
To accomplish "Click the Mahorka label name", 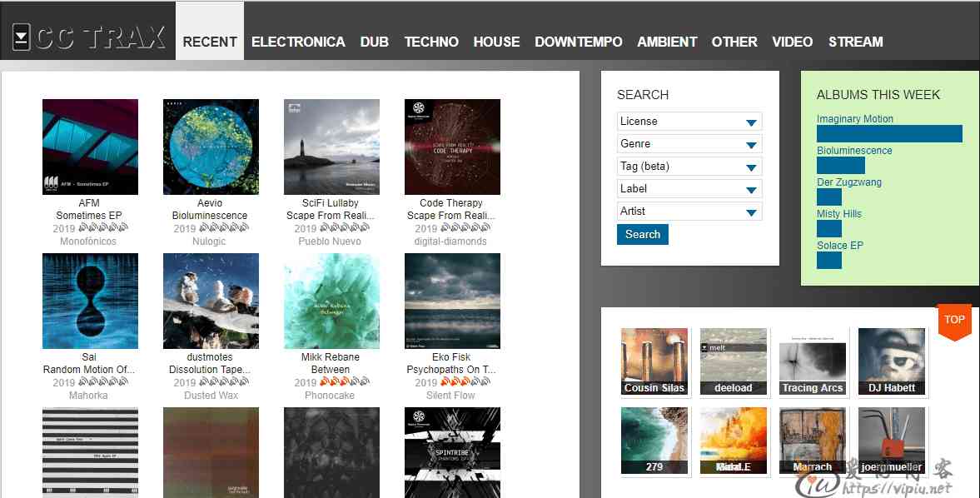I will 88,396.
